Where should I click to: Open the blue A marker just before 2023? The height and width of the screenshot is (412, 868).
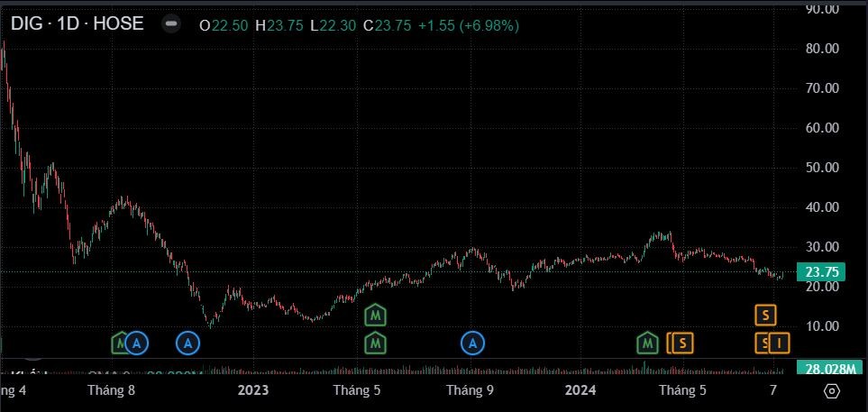(x=187, y=343)
